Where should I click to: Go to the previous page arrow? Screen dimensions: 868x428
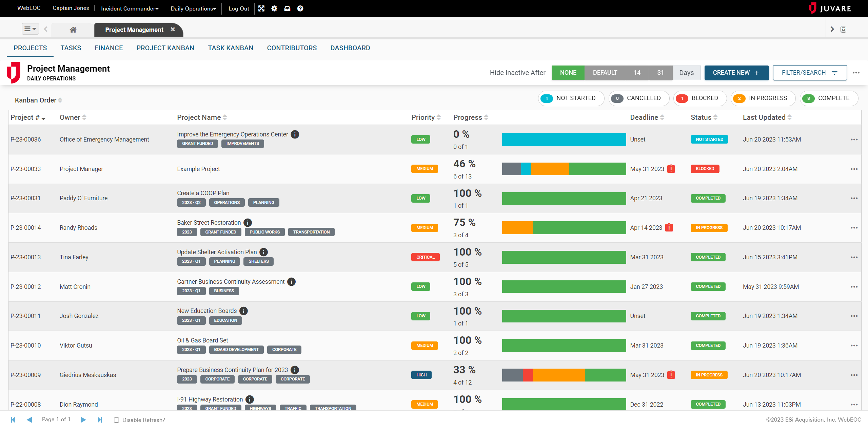coord(29,420)
